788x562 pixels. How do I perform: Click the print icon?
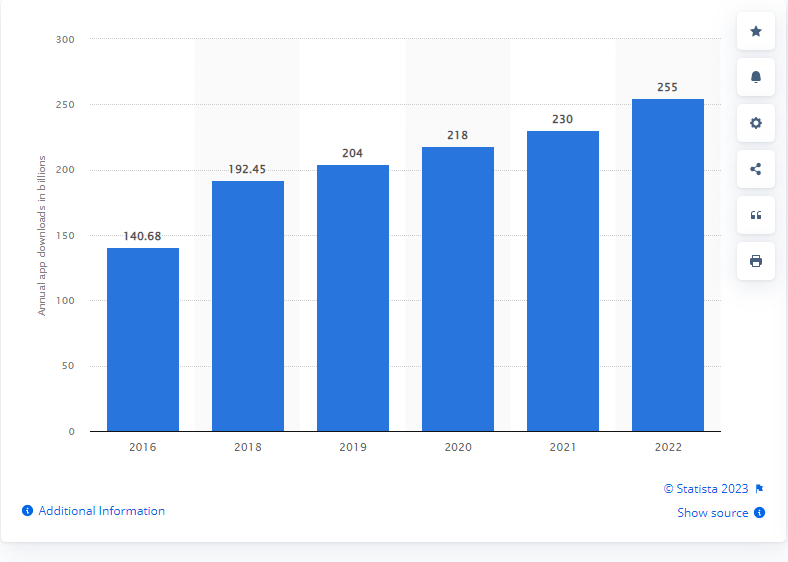pos(755,261)
